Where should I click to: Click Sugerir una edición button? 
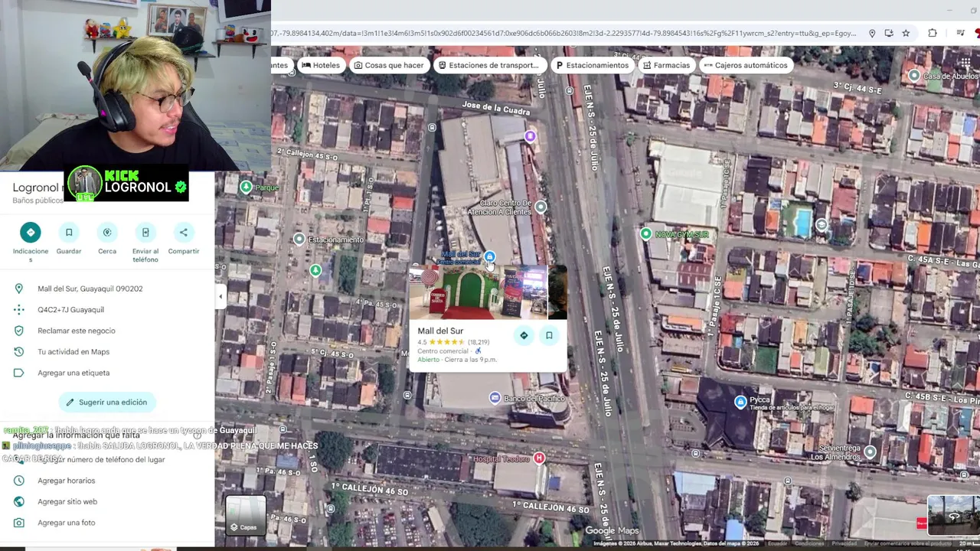pos(107,402)
